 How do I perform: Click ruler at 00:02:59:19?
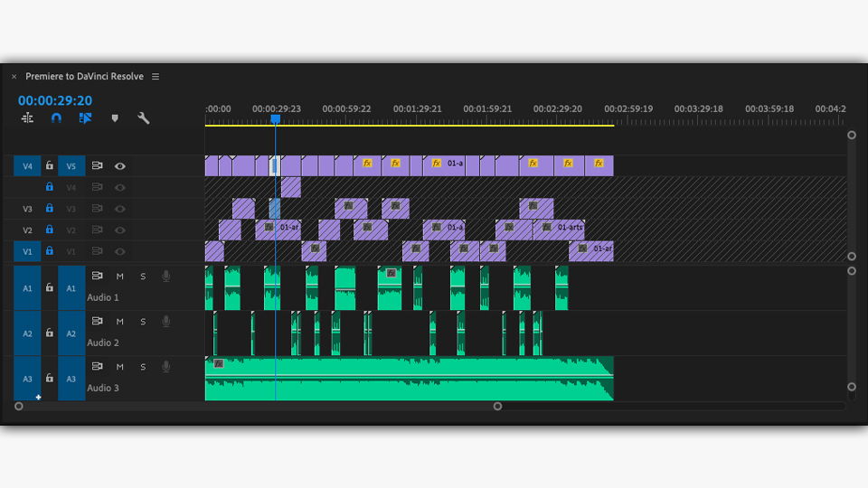pos(628,109)
